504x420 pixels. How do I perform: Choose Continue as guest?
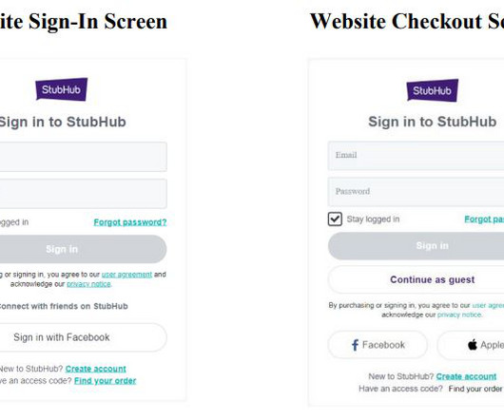[416, 279]
